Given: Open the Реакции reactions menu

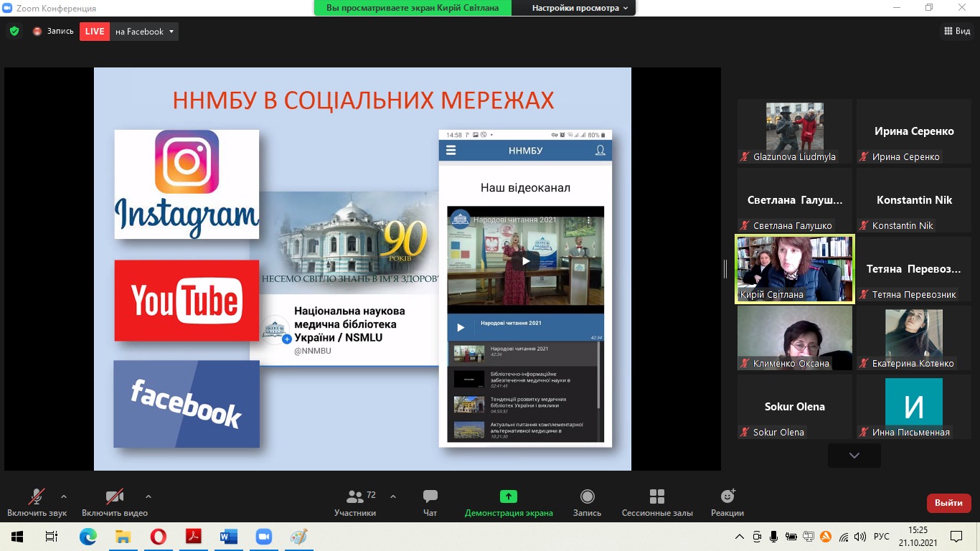Looking at the screenshot, I should [x=727, y=503].
